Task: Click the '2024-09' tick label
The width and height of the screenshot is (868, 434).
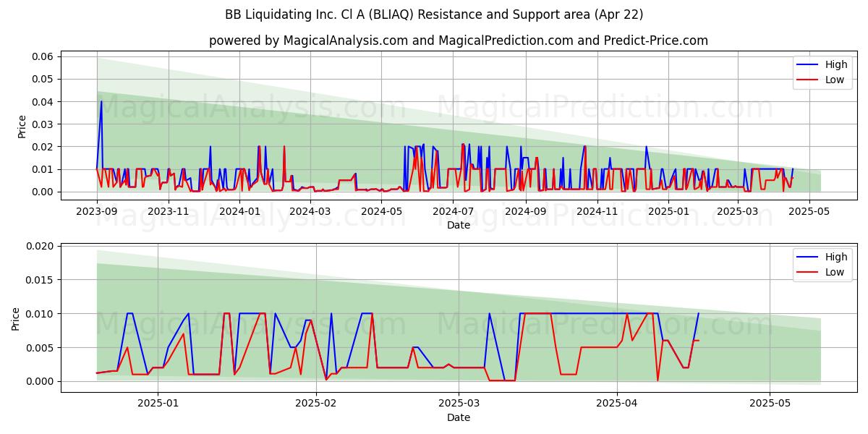Action: coord(526,211)
